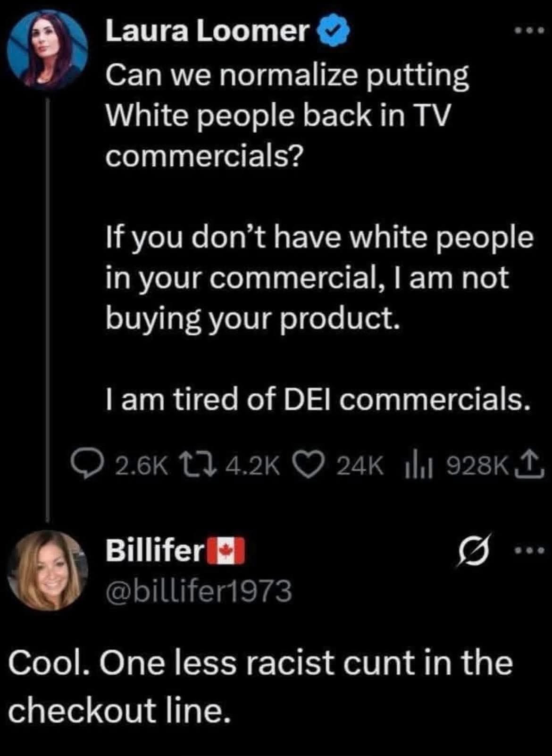Open Laura Loomer's profile picture
Viewport: 552px width, 756px height.
[48, 49]
